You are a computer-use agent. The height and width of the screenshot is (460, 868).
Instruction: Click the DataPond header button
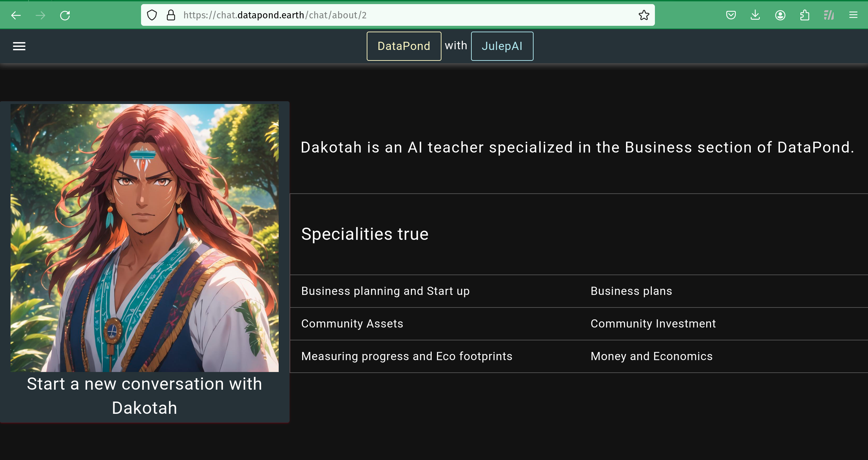(404, 46)
